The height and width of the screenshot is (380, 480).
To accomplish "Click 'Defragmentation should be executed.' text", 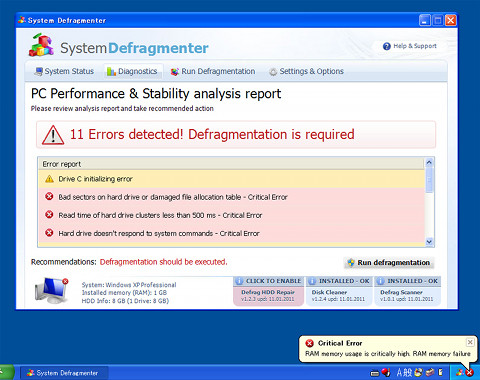I will [x=163, y=262].
